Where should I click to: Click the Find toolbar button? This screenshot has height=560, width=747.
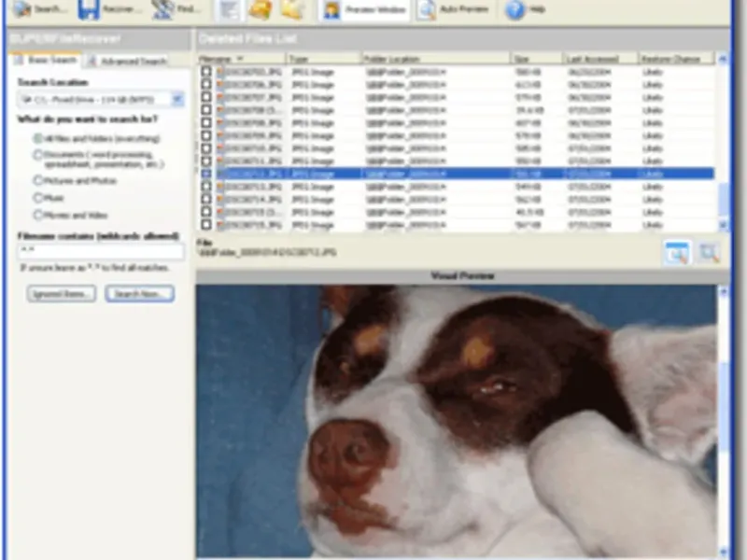click(x=176, y=8)
